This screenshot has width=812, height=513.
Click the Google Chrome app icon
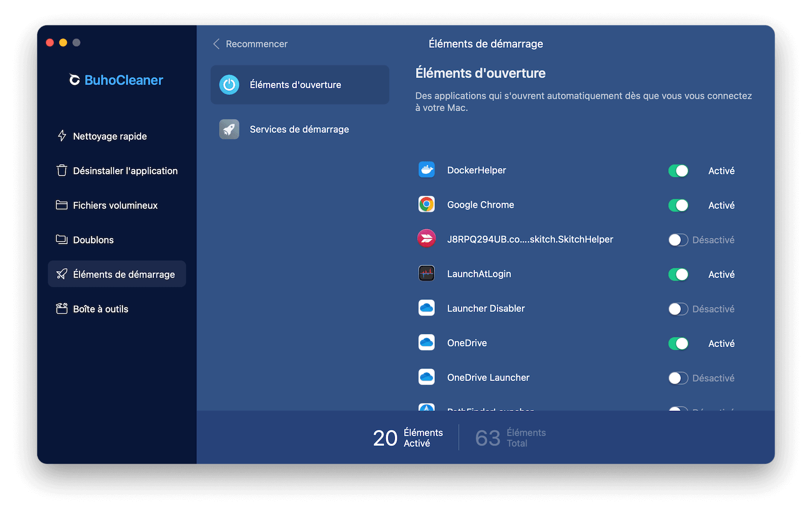coord(427,204)
